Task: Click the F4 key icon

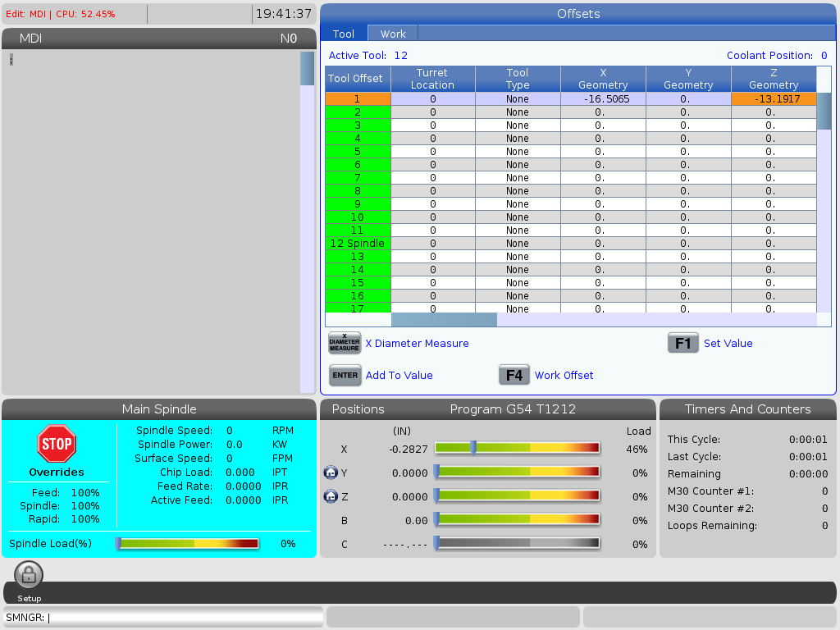Action: (514, 376)
